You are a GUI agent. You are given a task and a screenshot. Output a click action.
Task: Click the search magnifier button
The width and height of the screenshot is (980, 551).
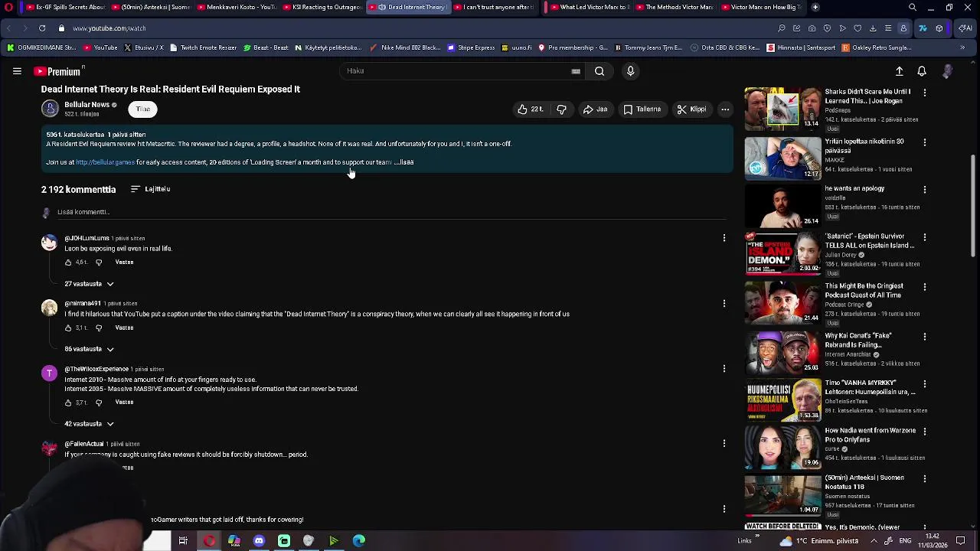click(599, 71)
